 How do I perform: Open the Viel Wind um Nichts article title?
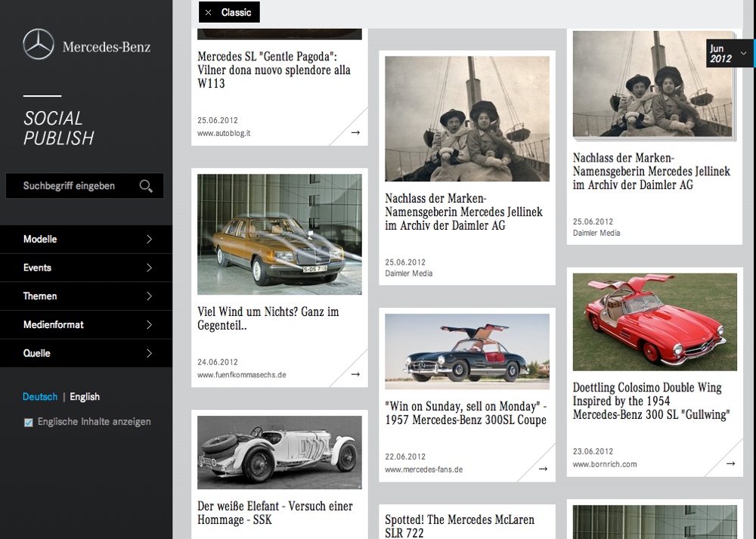[x=268, y=318]
